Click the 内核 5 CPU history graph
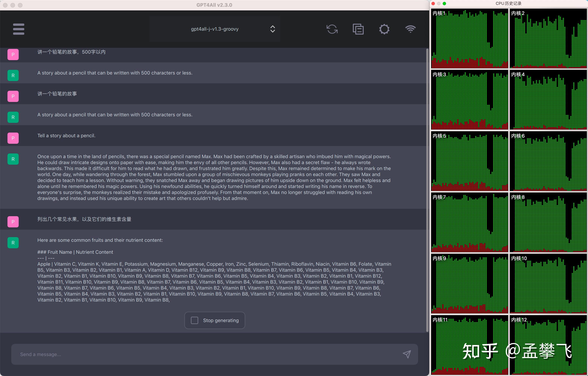The image size is (588, 376). (470, 161)
